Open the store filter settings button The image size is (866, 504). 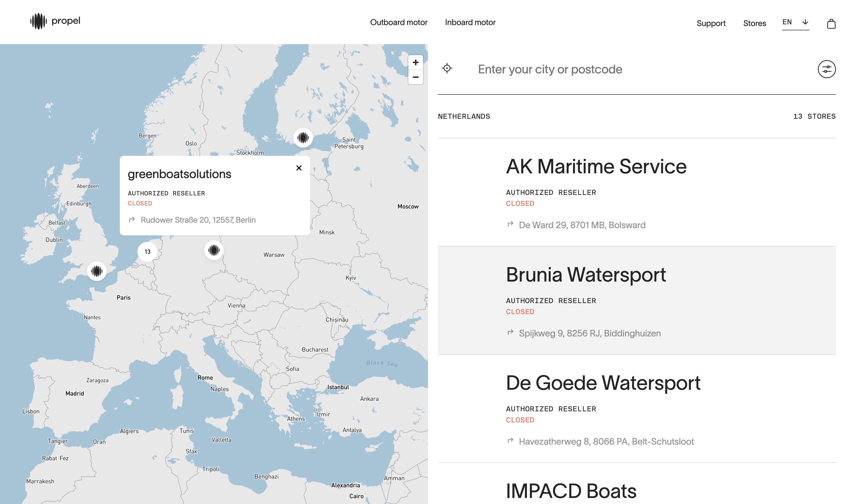click(x=826, y=69)
